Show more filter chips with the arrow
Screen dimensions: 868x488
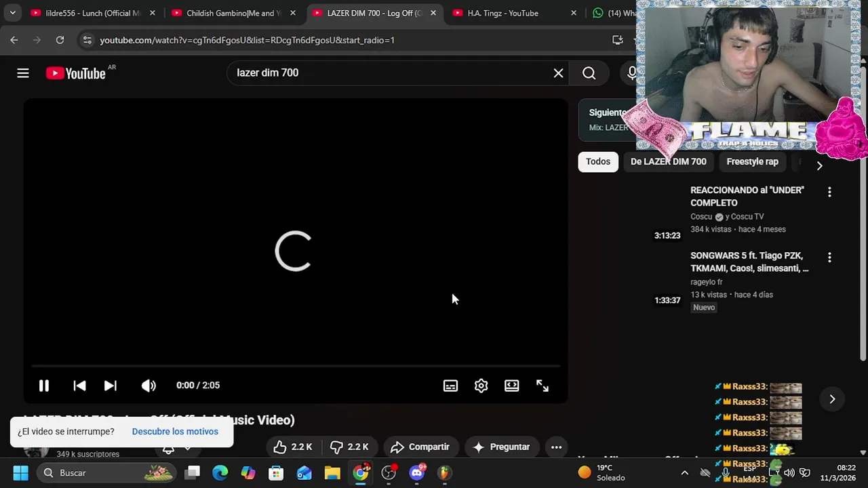819,165
